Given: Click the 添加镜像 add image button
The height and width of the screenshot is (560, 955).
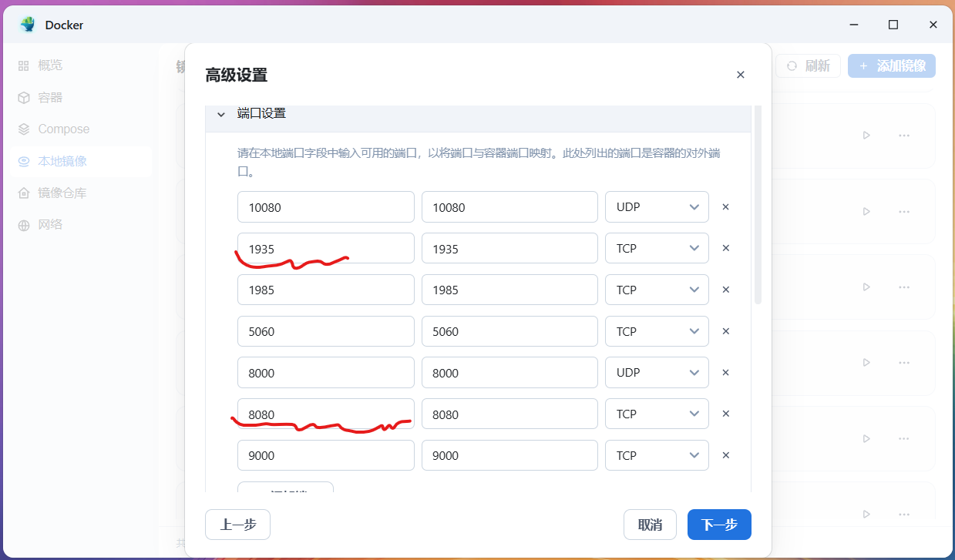Looking at the screenshot, I should pyautogui.click(x=892, y=66).
